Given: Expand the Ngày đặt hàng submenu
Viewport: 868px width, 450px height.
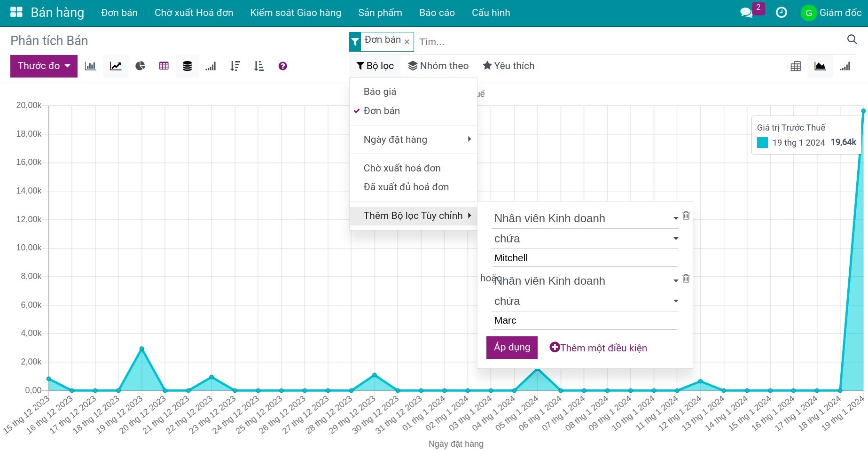Looking at the screenshot, I should 413,140.
